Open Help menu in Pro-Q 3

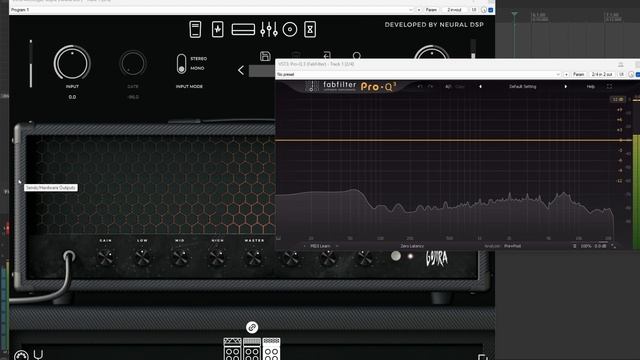click(x=591, y=87)
